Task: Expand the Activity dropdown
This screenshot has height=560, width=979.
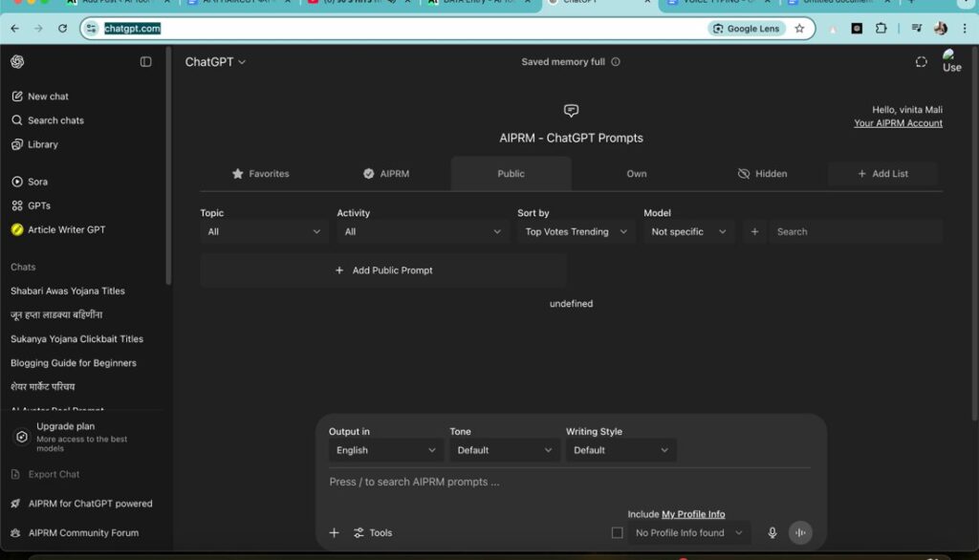Action: [x=422, y=231]
